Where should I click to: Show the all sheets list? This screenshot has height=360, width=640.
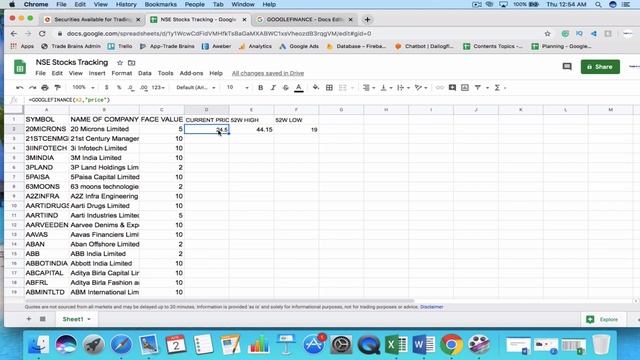pyautogui.click(x=42, y=319)
